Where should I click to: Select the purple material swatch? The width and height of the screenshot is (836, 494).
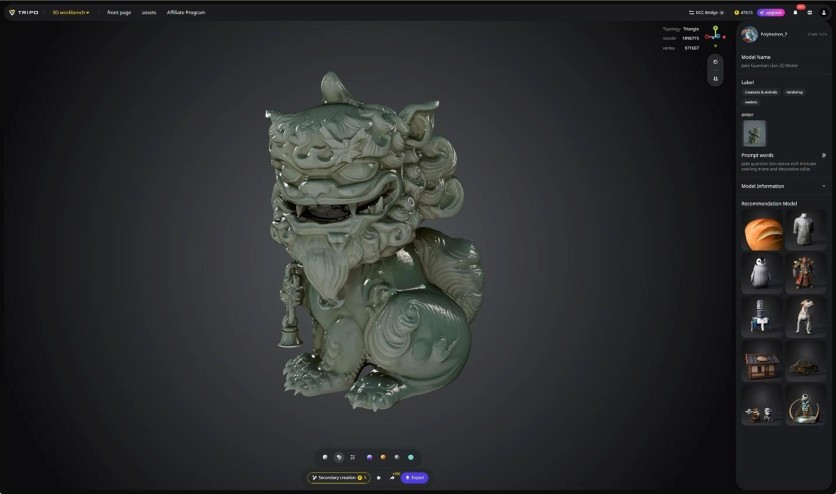click(x=368, y=457)
